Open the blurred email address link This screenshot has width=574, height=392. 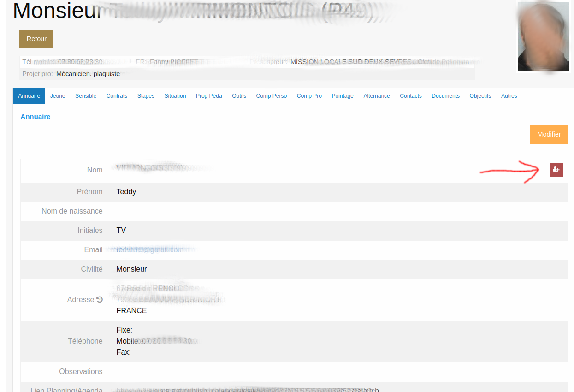point(150,249)
